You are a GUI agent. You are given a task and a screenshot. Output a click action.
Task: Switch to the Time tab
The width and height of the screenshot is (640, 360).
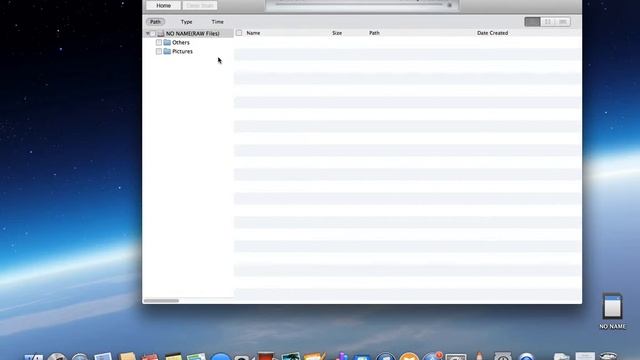[x=218, y=22]
